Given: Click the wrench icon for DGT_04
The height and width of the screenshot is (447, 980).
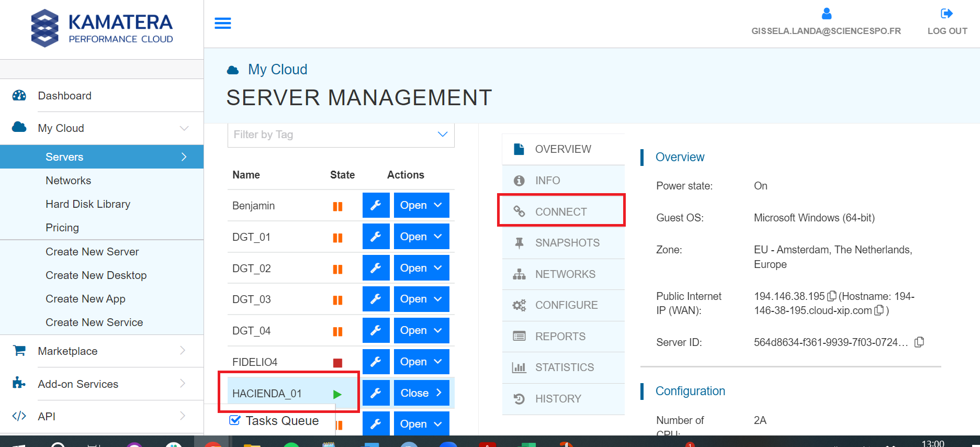Looking at the screenshot, I should coord(376,330).
